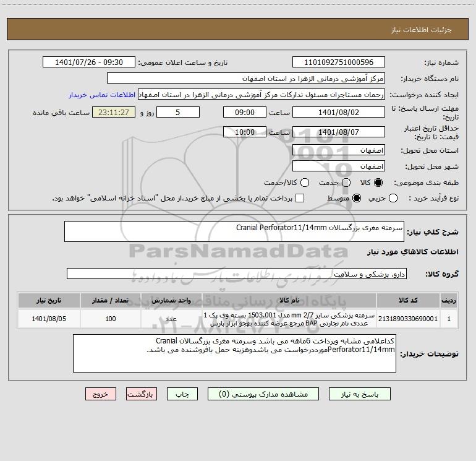Click the goods group field دارو، پزشکی و سلامت

pos(237,274)
